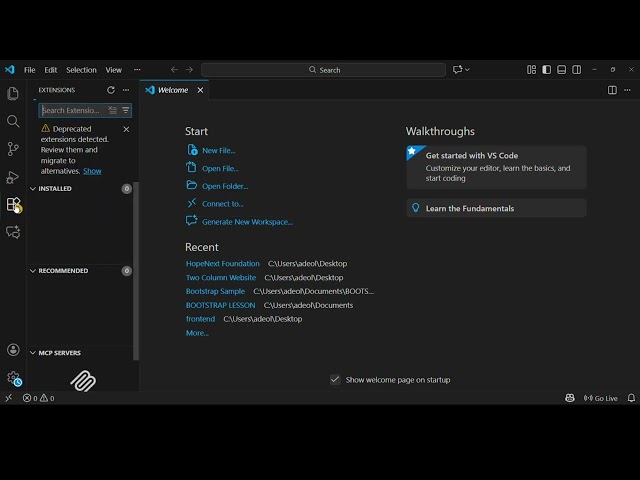
Task: Toggle secondary side bar visibility
Action: point(576,70)
